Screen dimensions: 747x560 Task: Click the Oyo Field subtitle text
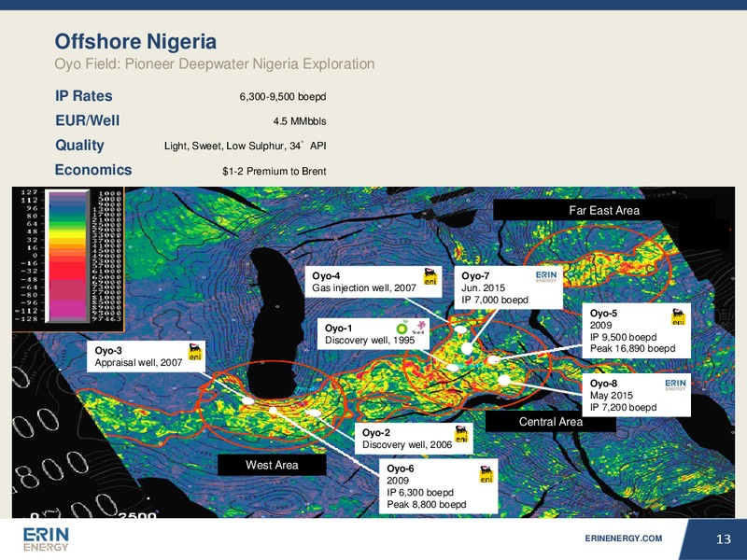[215, 63]
